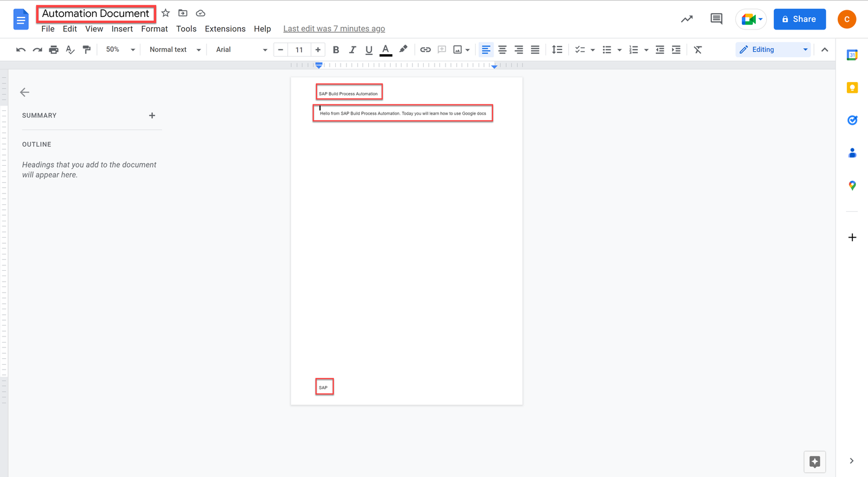Click the Insert image icon
Screen dimensions: 868x477
click(x=458, y=49)
